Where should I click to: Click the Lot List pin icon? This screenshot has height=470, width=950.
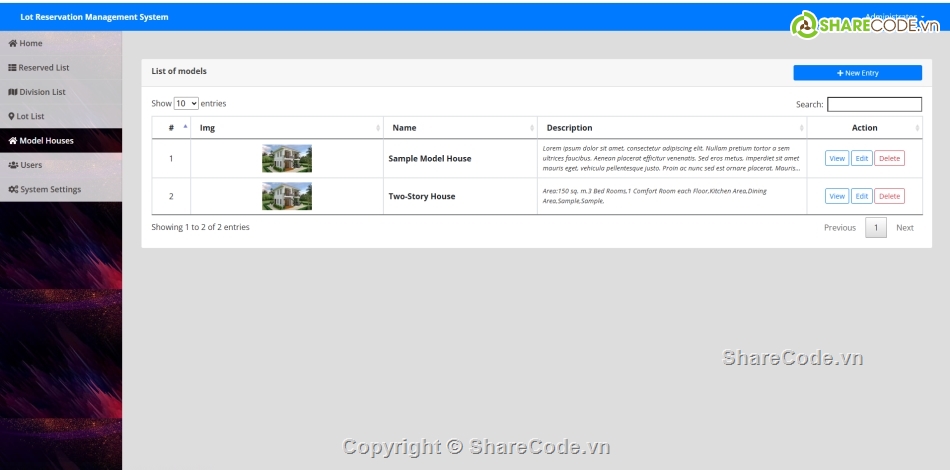tap(12, 117)
